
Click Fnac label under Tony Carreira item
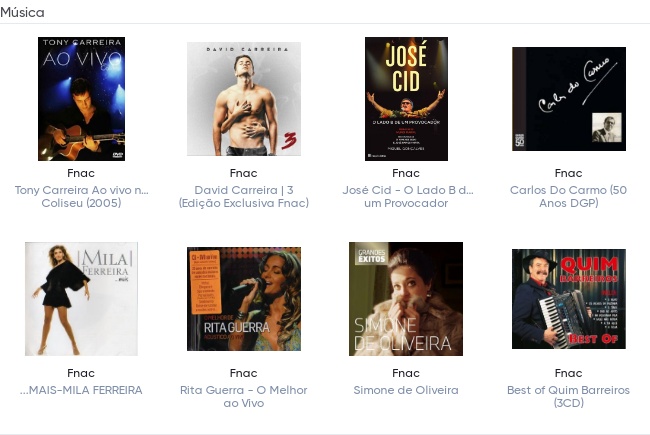(81, 173)
